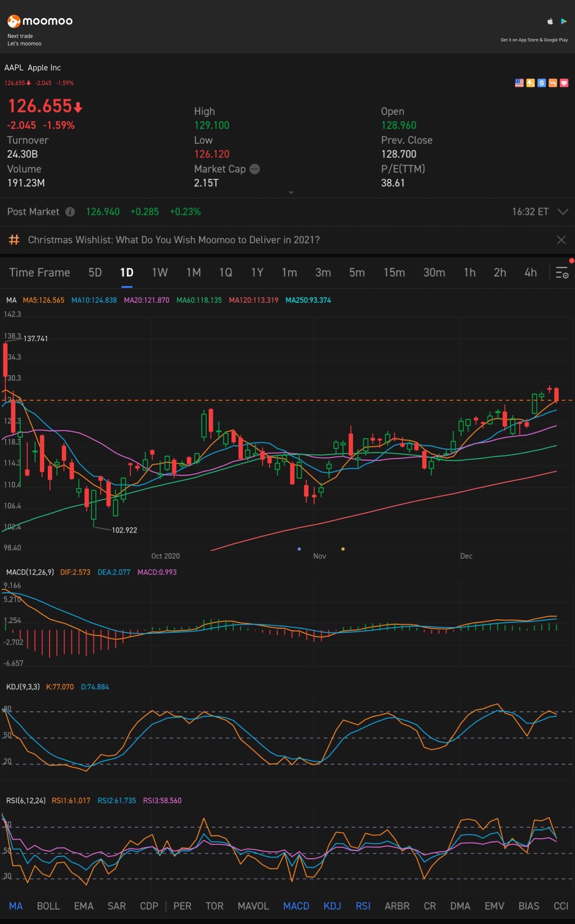Dismiss the Christmas Wishlist banner
Screen dimensions: 575x924
coord(561,240)
